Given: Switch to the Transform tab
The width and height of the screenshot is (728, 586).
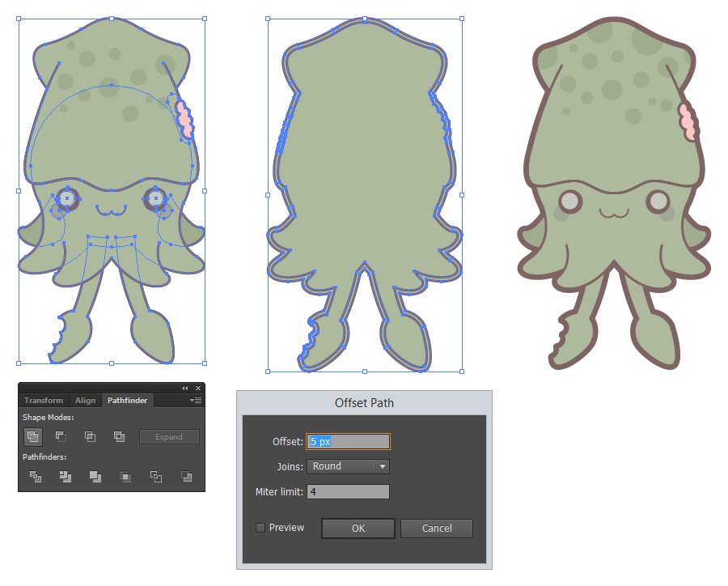Looking at the screenshot, I should coord(44,400).
